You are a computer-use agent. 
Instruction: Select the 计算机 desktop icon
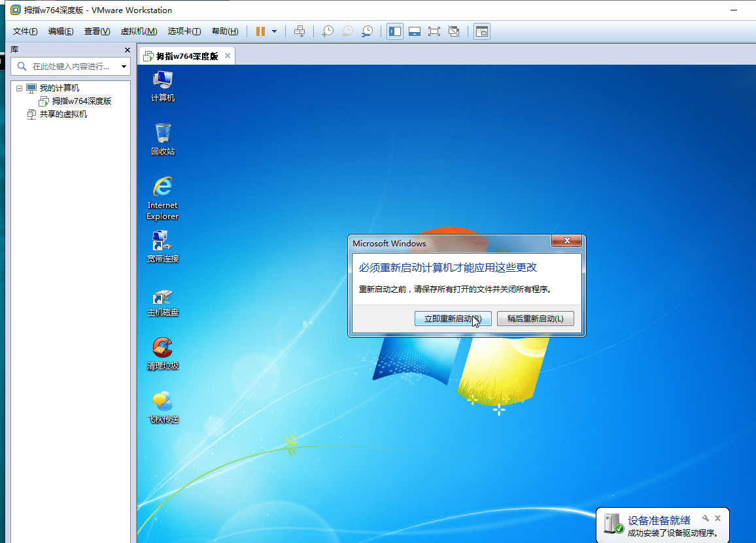click(x=162, y=87)
